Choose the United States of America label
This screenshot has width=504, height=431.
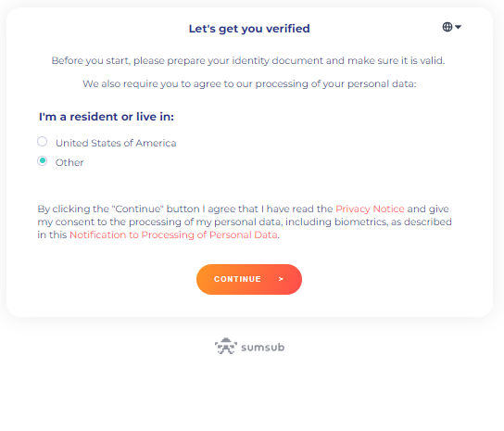[x=116, y=143]
